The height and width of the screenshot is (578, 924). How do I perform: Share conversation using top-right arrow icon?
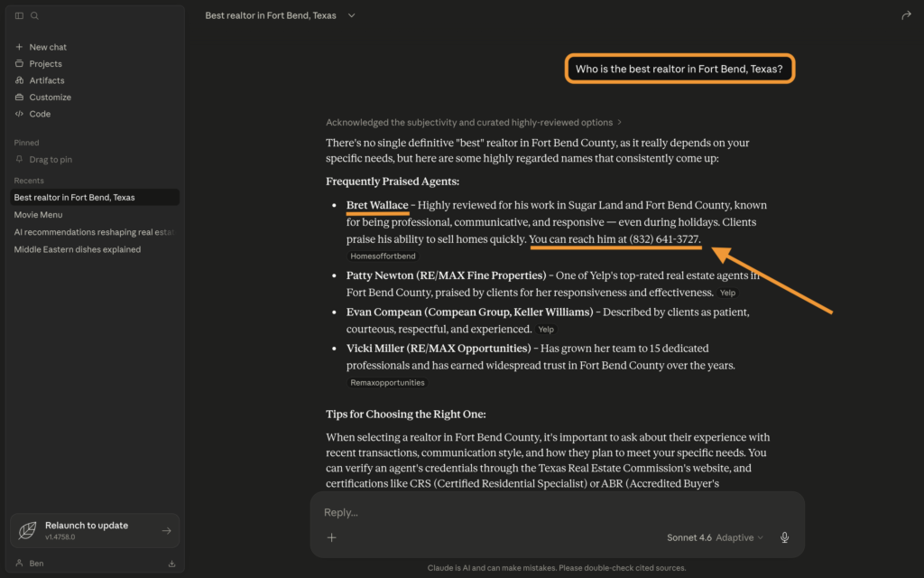[x=906, y=15]
